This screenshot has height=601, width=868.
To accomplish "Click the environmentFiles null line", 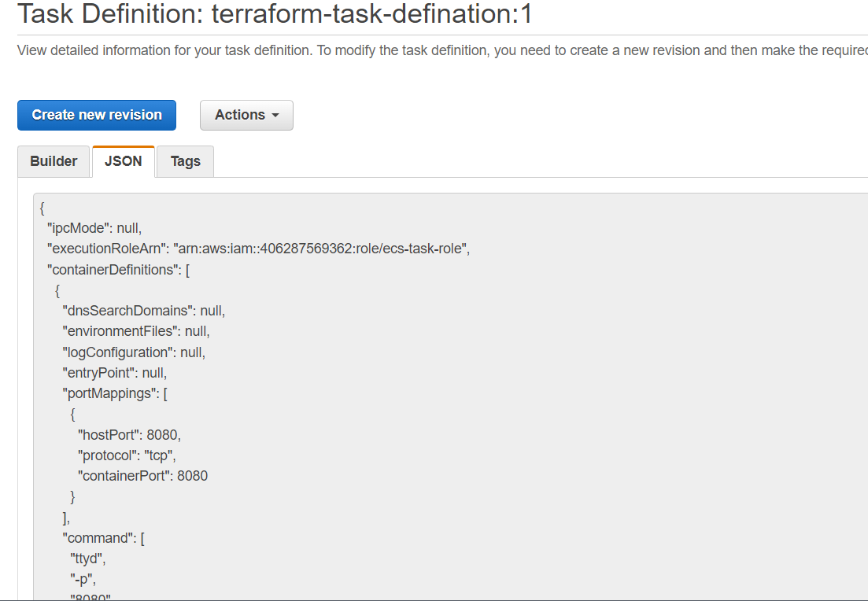I will pos(136,331).
